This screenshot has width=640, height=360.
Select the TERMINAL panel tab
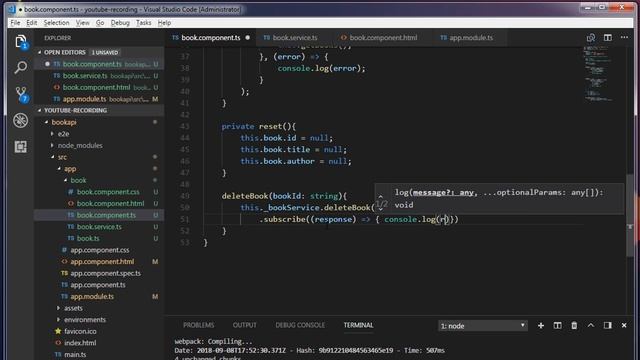click(x=358, y=325)
